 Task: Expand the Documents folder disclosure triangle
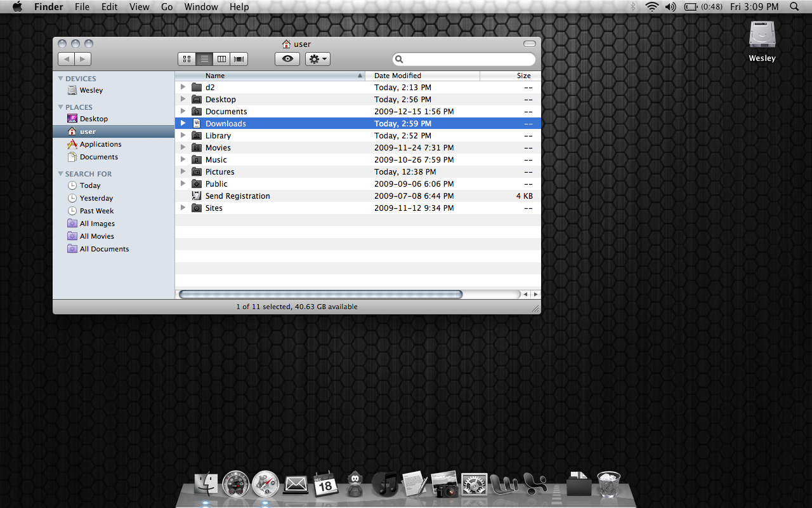183,111
